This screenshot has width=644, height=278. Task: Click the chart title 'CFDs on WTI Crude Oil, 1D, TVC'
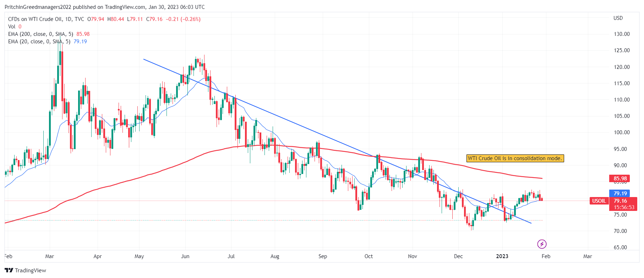pyautogui.click(x=46, y=19)
